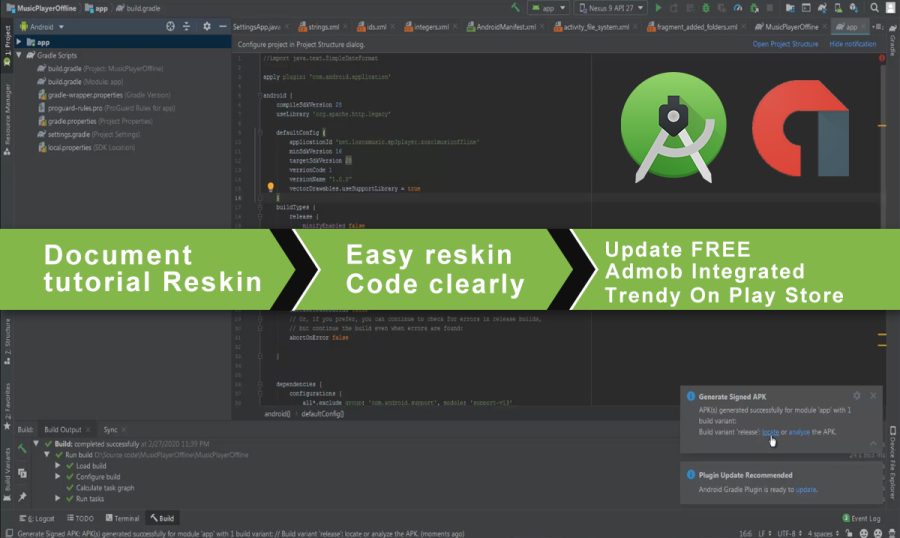Screen dimensions: 900x538
Task: Open the Build Variants side tool window
Action: click(7, 474)
